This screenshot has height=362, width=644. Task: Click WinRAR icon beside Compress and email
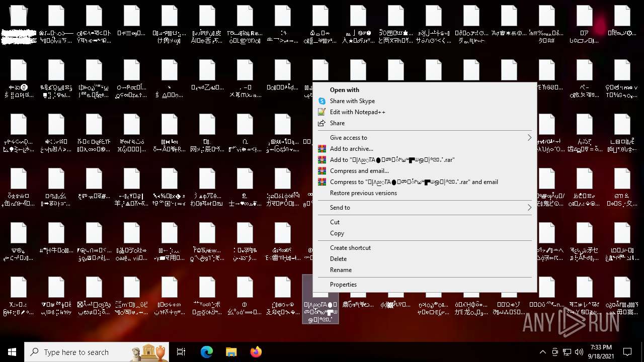[x=322, y=171]
